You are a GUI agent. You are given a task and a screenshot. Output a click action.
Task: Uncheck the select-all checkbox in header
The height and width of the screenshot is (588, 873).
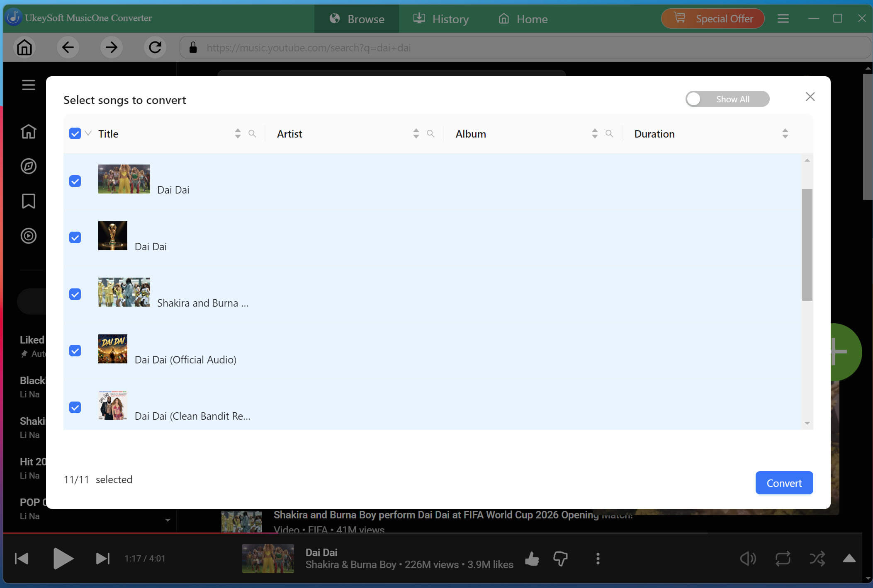[75, 133]
